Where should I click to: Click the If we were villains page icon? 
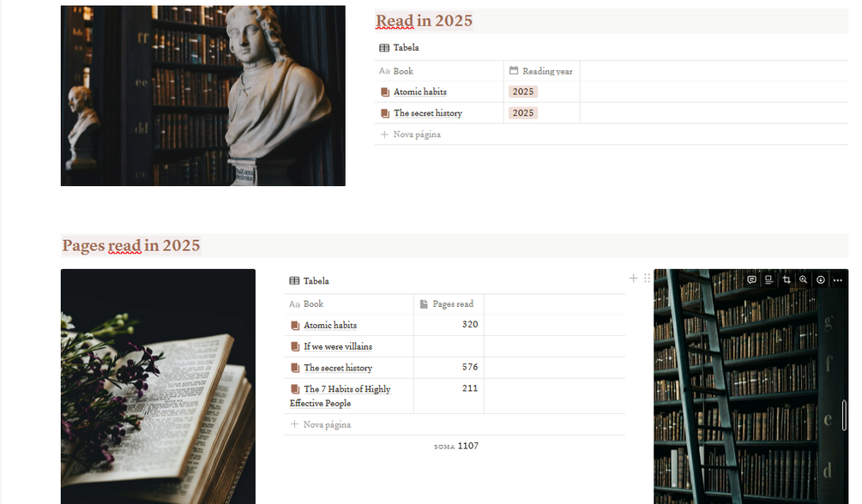[x=295, y=347]
